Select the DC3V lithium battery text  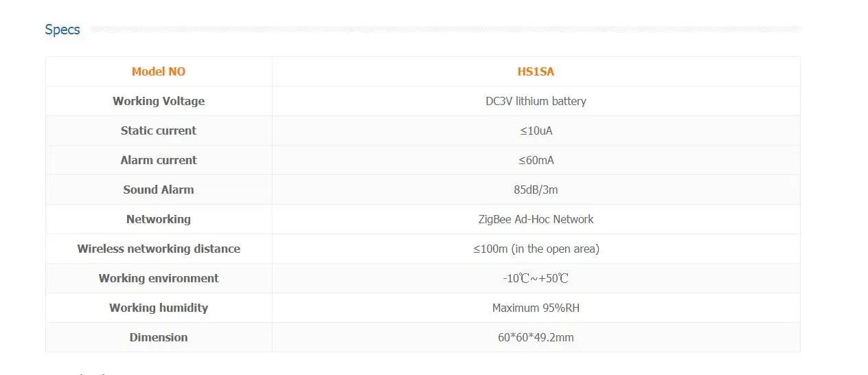536,101
